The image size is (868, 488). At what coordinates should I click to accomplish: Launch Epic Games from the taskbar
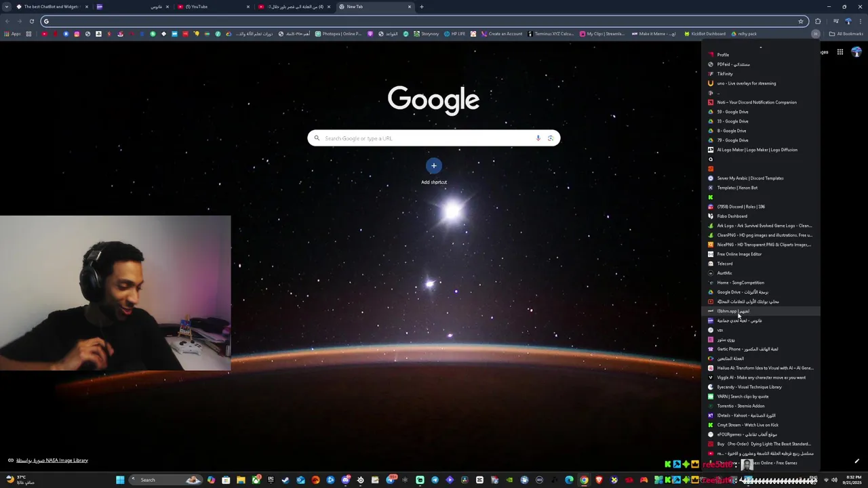(271, 480)
